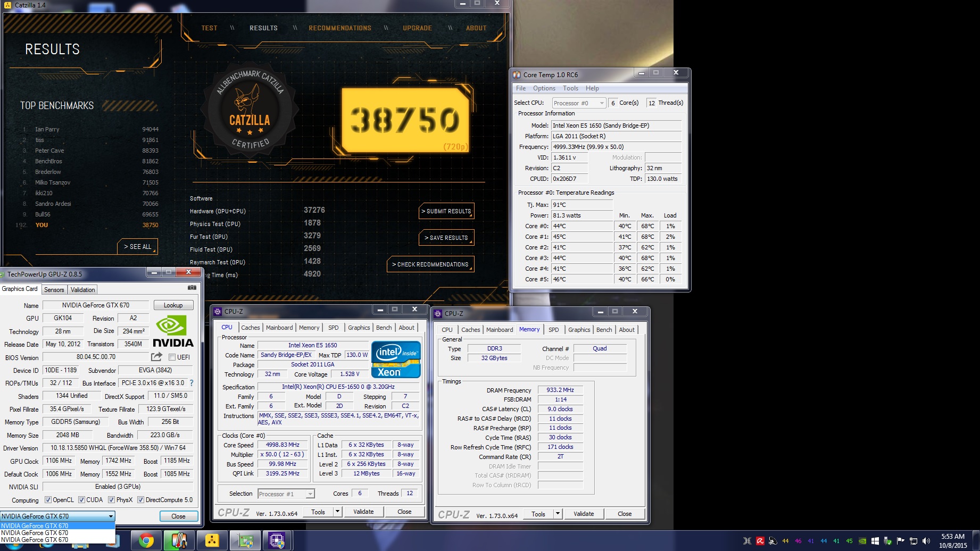Open the Core Temp taskbar icon
This screenshot has height=551, width=980.
[x=179, y=541]
